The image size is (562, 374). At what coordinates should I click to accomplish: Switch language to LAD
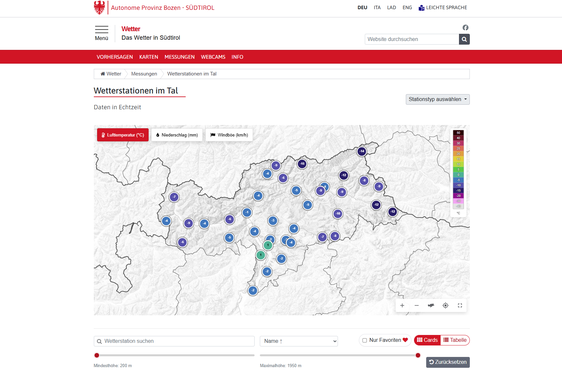pos(391,8)
